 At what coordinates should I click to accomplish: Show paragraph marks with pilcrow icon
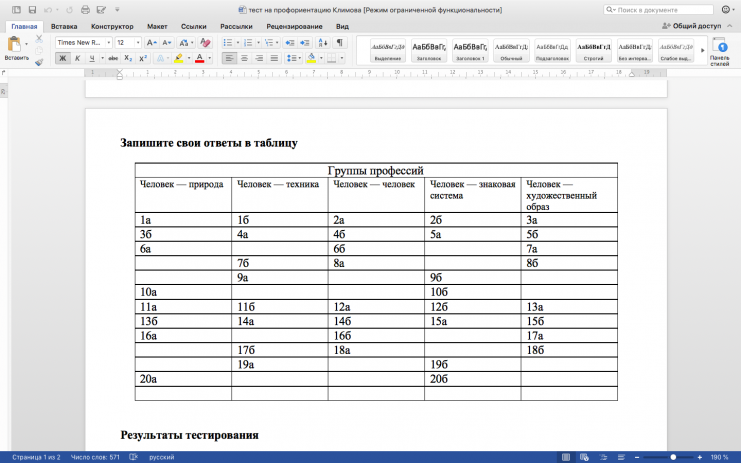pos(340,43)
